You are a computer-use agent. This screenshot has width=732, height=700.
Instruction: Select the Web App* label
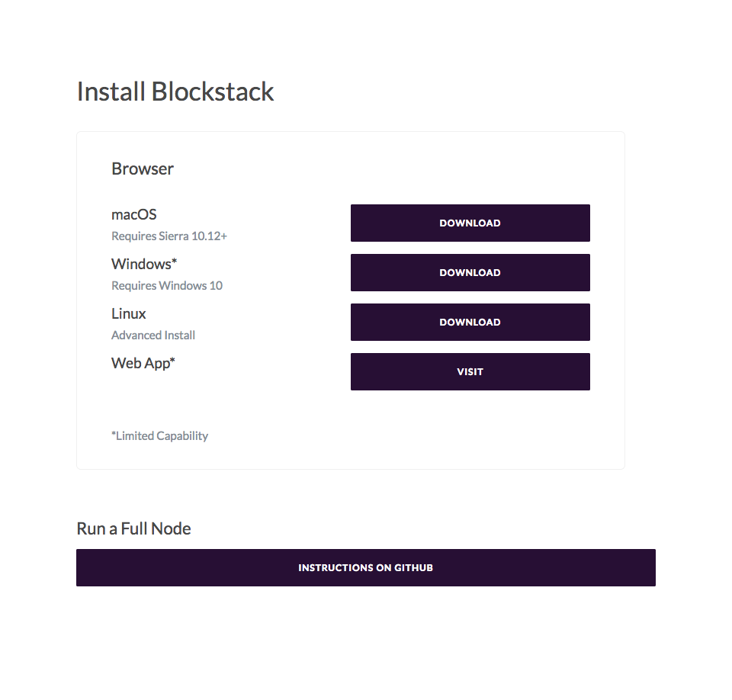(143, 363)
